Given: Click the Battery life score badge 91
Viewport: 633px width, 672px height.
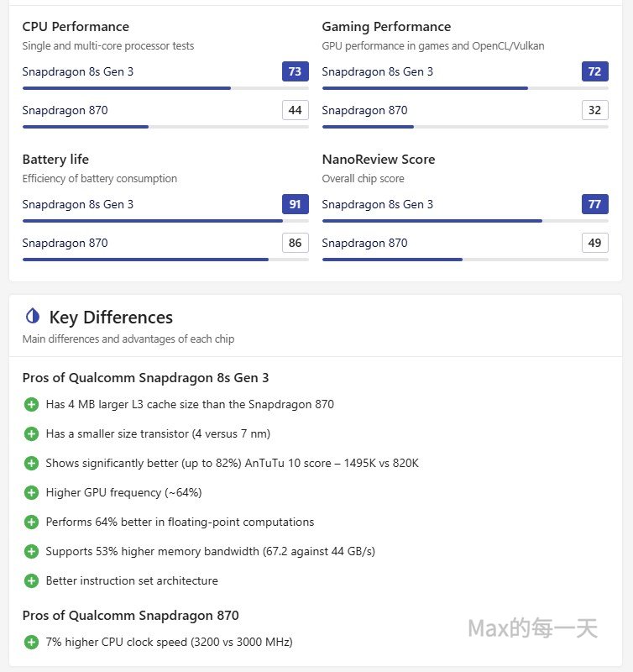Looking at the screenshot, I should coord(295,204).
